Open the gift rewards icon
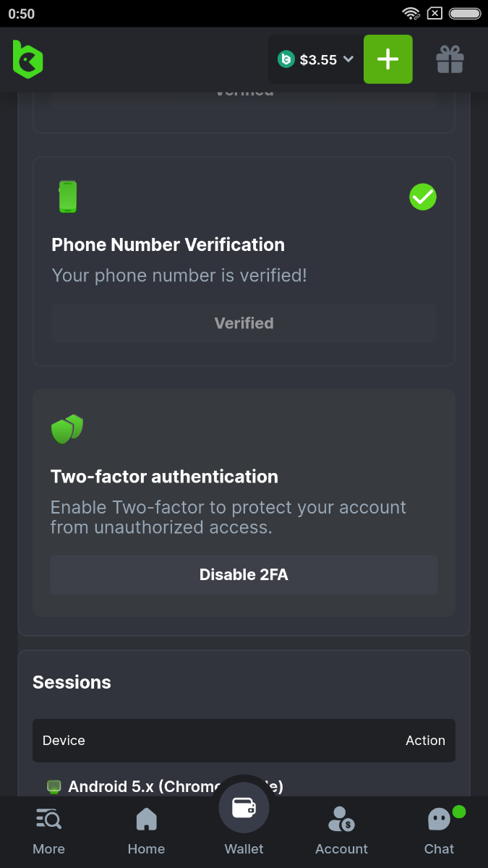 pos(450,59)
